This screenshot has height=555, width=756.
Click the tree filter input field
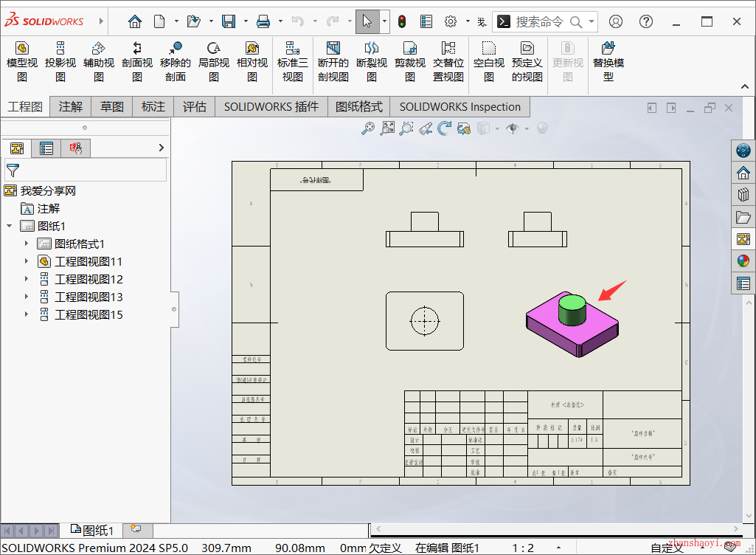(x=86, y=170)
